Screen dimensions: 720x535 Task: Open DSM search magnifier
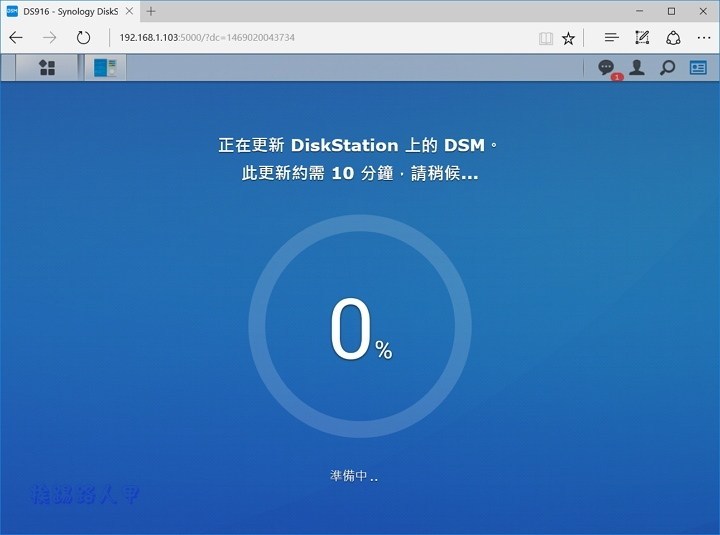tap(667, 68)
